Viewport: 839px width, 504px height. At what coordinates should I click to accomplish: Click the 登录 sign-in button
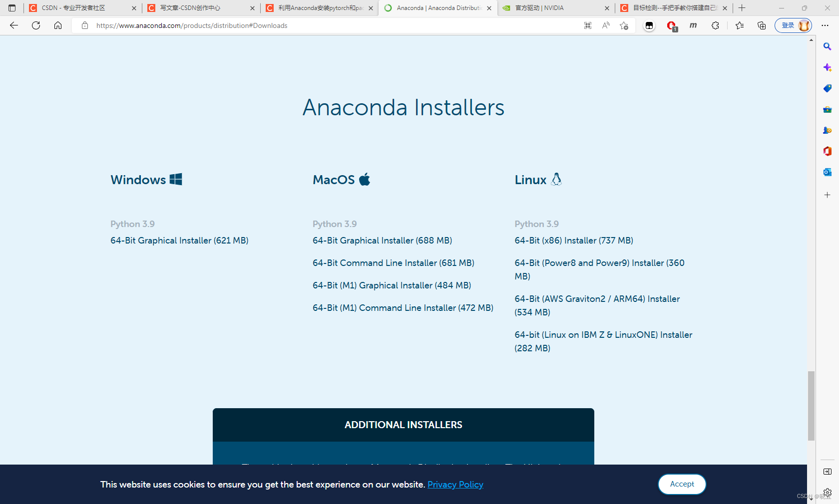coord(793,25)
